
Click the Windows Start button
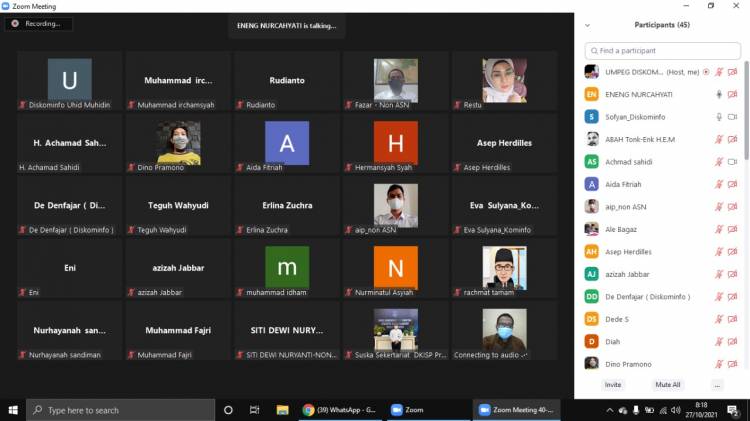(13, 410)
